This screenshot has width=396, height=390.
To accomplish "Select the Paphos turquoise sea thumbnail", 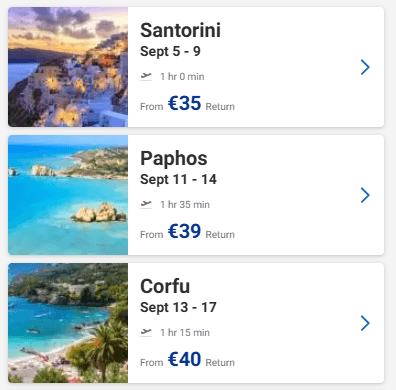I will (68, 195).
